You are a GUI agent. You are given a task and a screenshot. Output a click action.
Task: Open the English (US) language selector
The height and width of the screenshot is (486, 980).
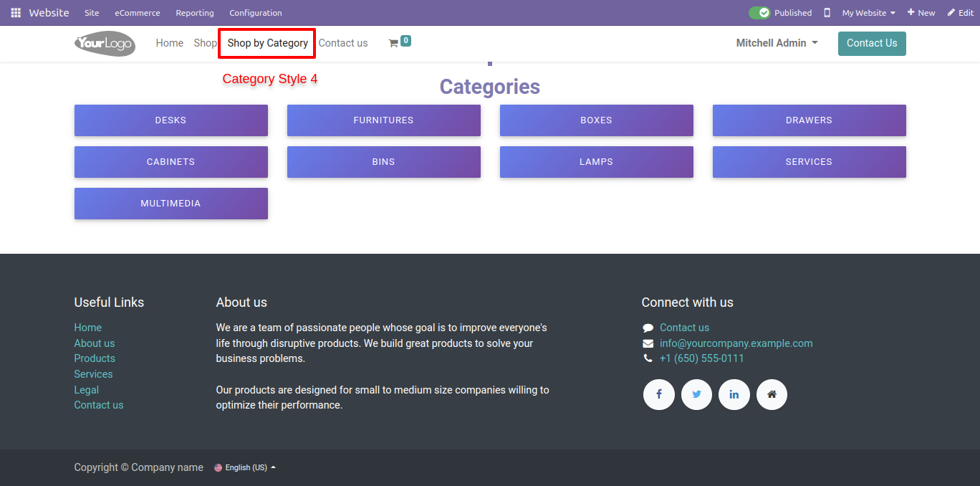[x=245, y=467]
